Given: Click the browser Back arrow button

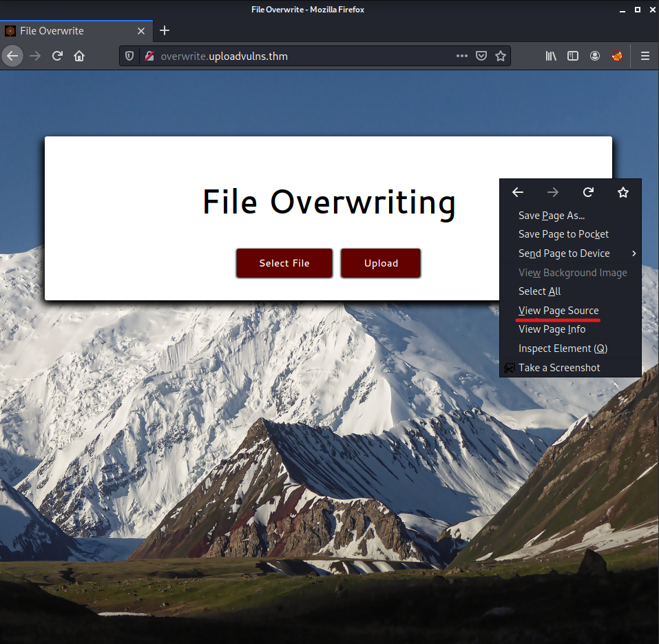Looking at the screenshot, I should tap(12, 56).
